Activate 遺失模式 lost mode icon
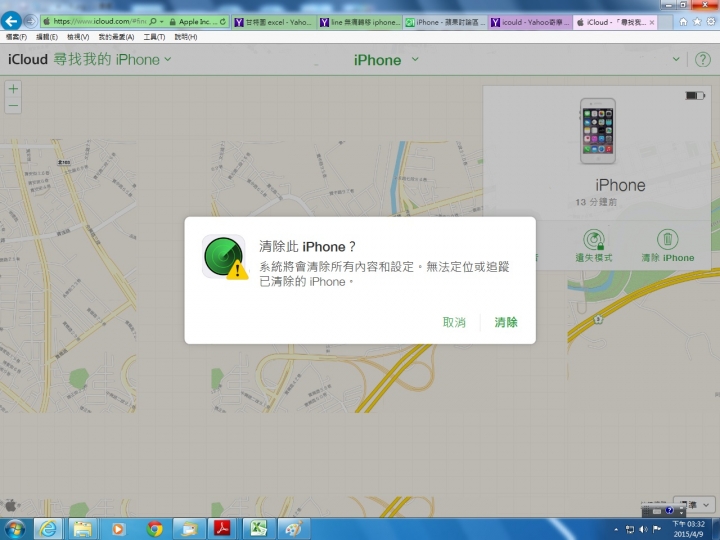Viewport: 720px width, 540px height. (594, 240)
